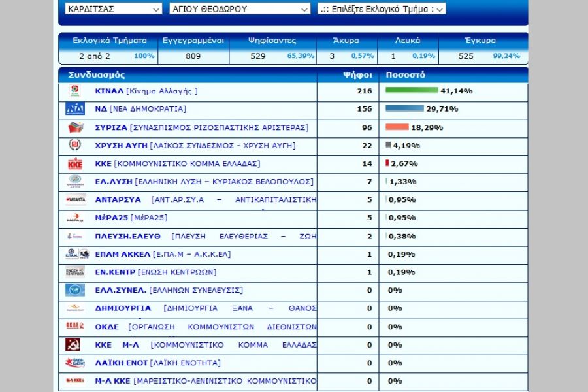
Task: Click the red ΚΚΕ party logo
Action: tap(75, 163)
